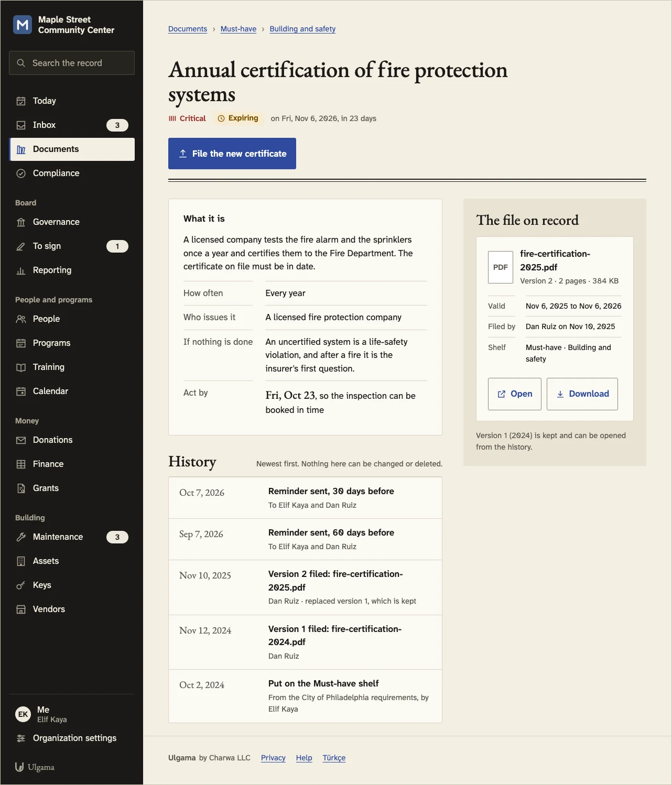Click the PDF file thumbnail
672x785 pixels.
(501, 267)
